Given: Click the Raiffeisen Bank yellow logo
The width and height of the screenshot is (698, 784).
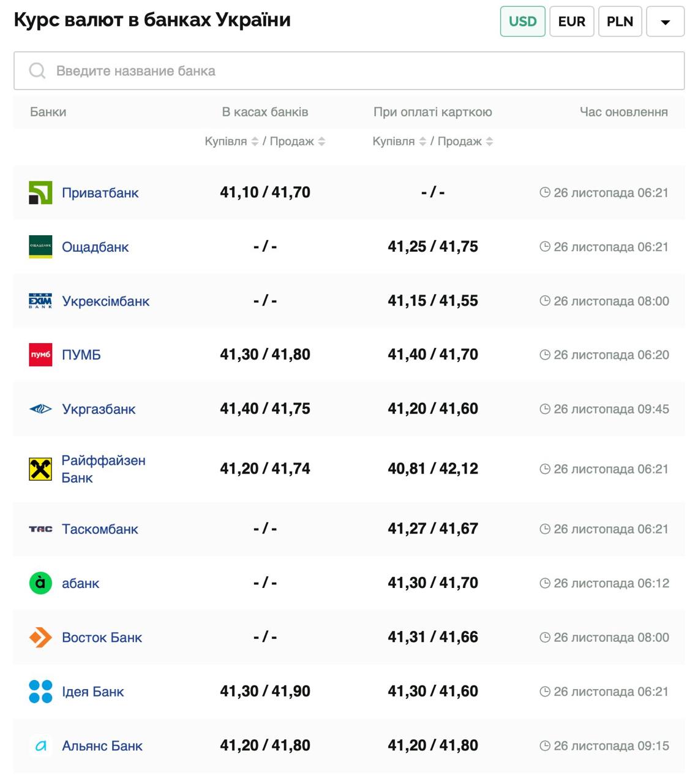Looking at the screenshot, I should pos(40,469).
